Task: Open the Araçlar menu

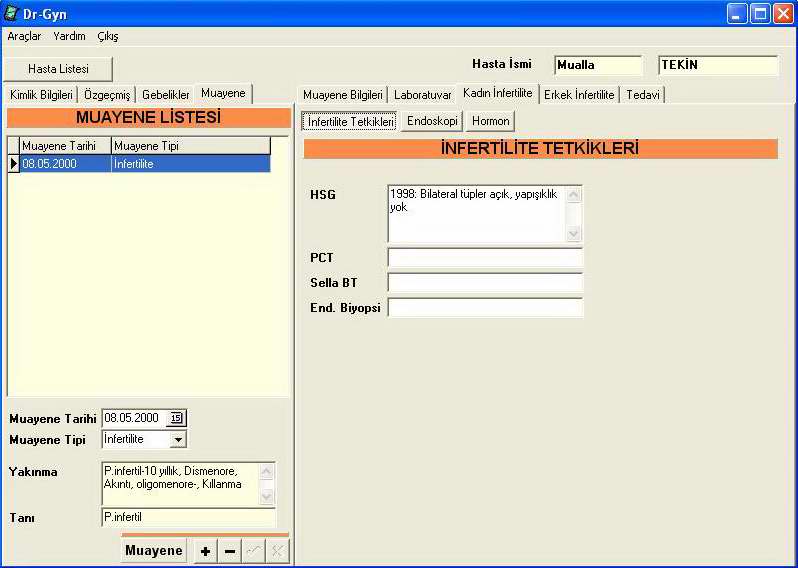Action: pyautogui.click(x=24, y=36)
